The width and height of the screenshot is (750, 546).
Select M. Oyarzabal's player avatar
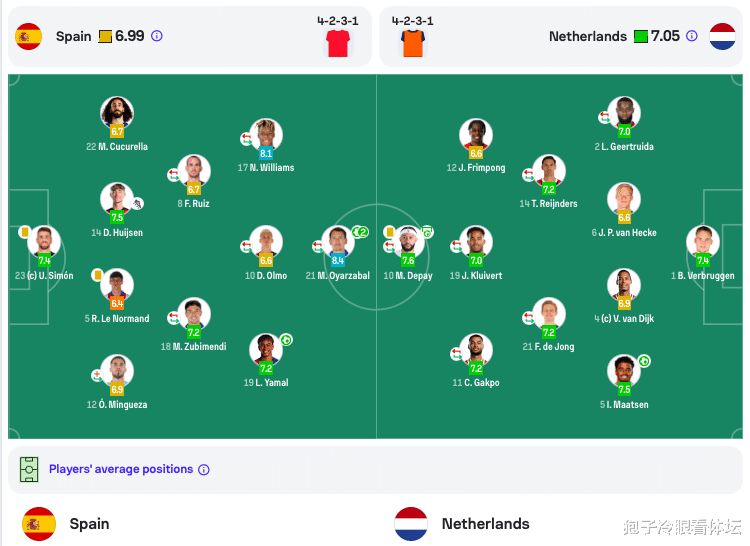(338, 241)
